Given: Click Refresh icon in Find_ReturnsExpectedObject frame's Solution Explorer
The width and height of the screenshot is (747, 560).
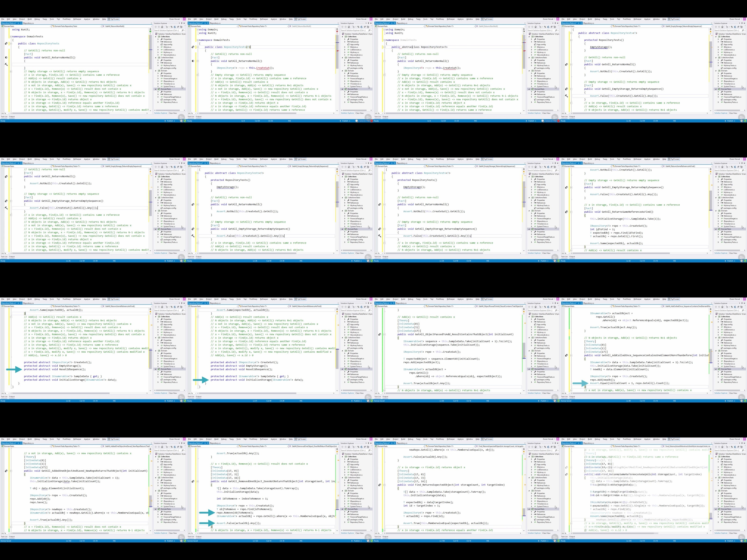Looking at the screenshot, I should tap(548, 447).
